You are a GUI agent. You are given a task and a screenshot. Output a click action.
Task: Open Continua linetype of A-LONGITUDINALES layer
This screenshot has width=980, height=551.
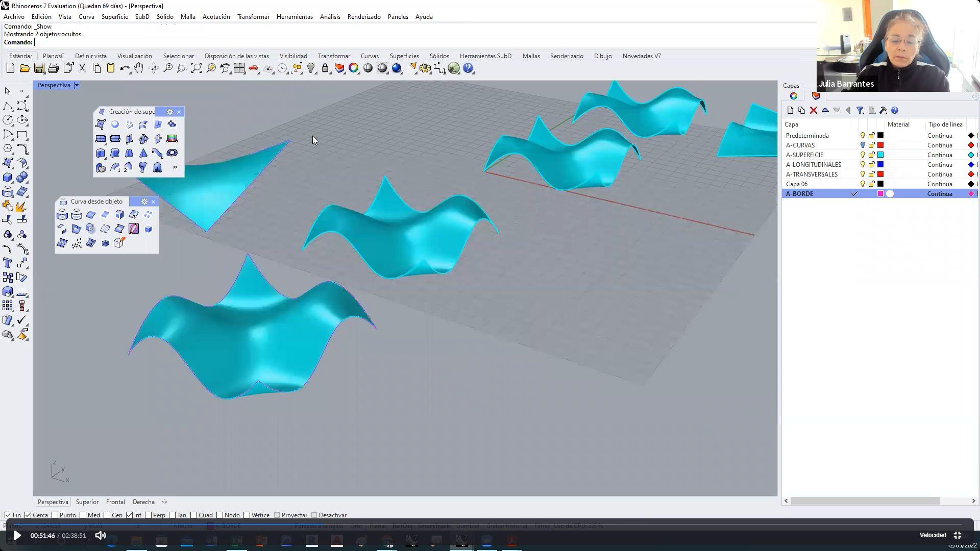(940, 165)
